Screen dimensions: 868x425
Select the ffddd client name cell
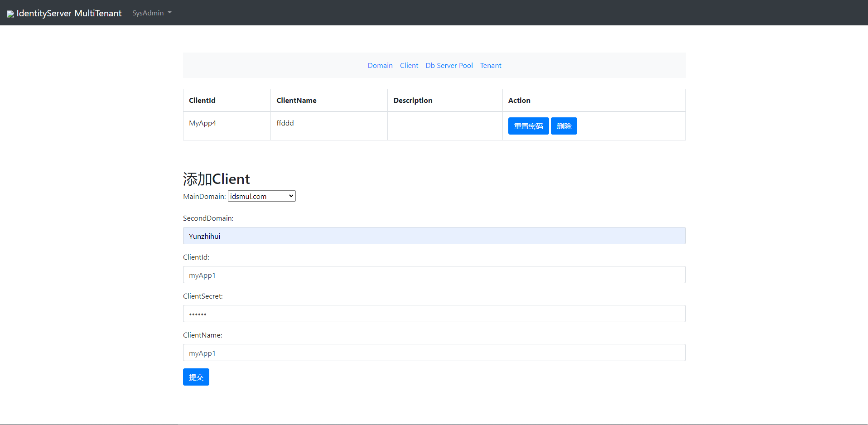(329, 126)
